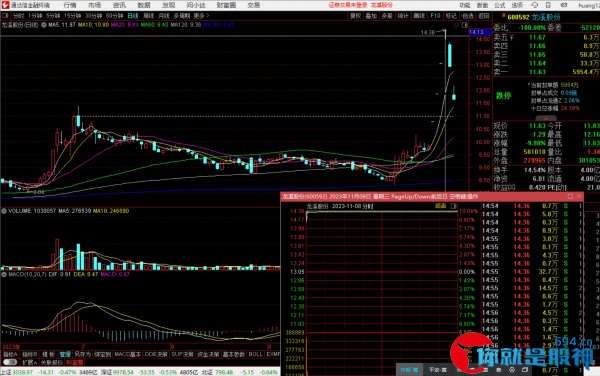
Task: Flip the pill toggle switch at bottom left
Action: tap(10, 362)
